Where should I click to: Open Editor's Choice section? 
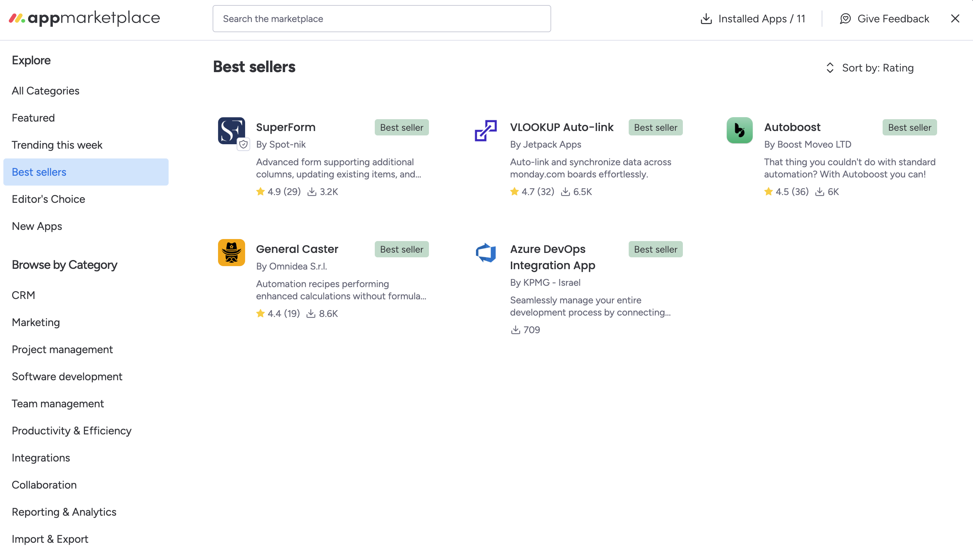(48, 199)
